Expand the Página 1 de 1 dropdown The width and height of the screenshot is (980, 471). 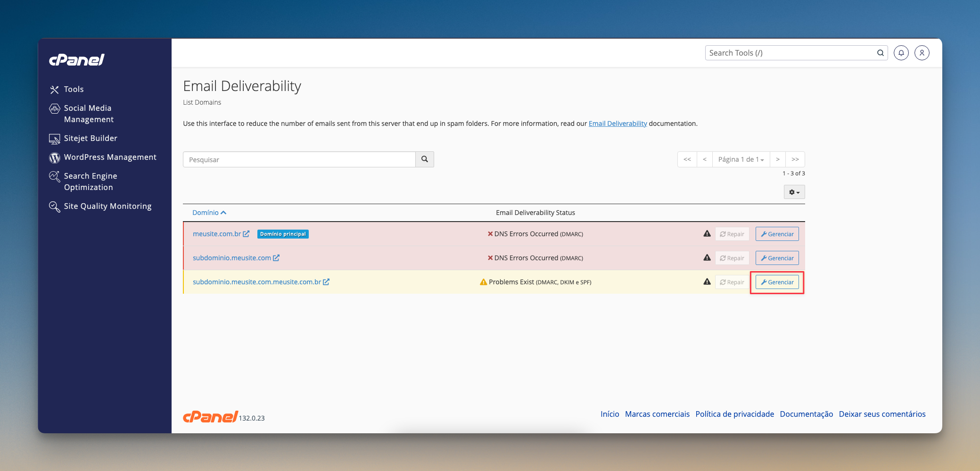point(741,159)
